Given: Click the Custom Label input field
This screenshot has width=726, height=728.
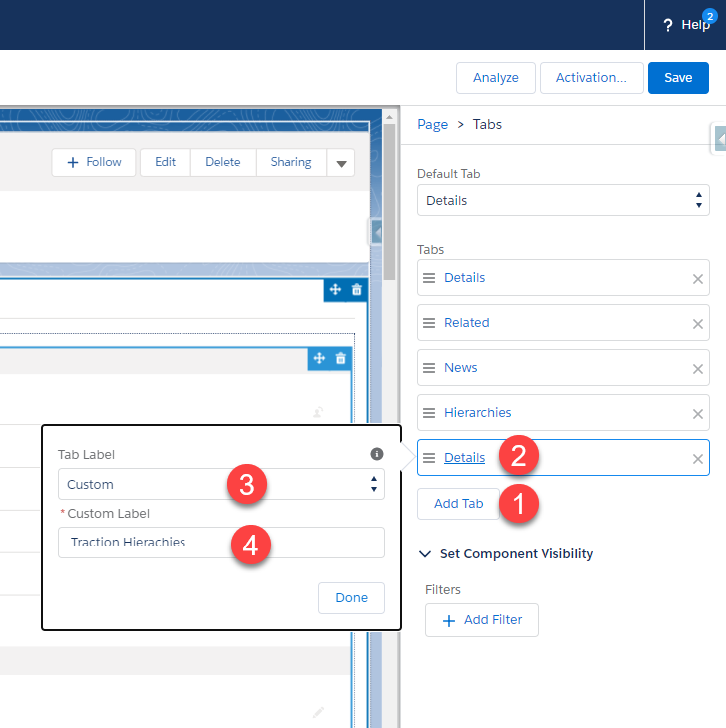Looking at the screenshot, I should (221, 543).
